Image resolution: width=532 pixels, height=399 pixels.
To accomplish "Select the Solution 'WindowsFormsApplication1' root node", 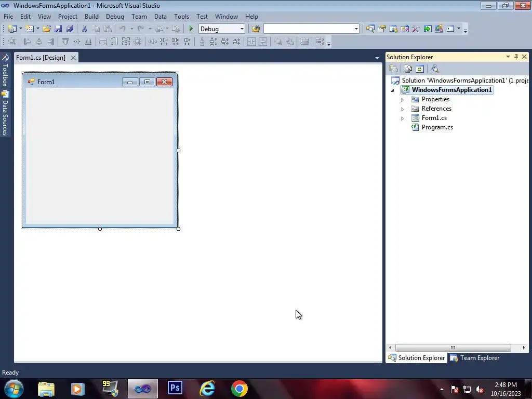I will [x=460, y=81].
